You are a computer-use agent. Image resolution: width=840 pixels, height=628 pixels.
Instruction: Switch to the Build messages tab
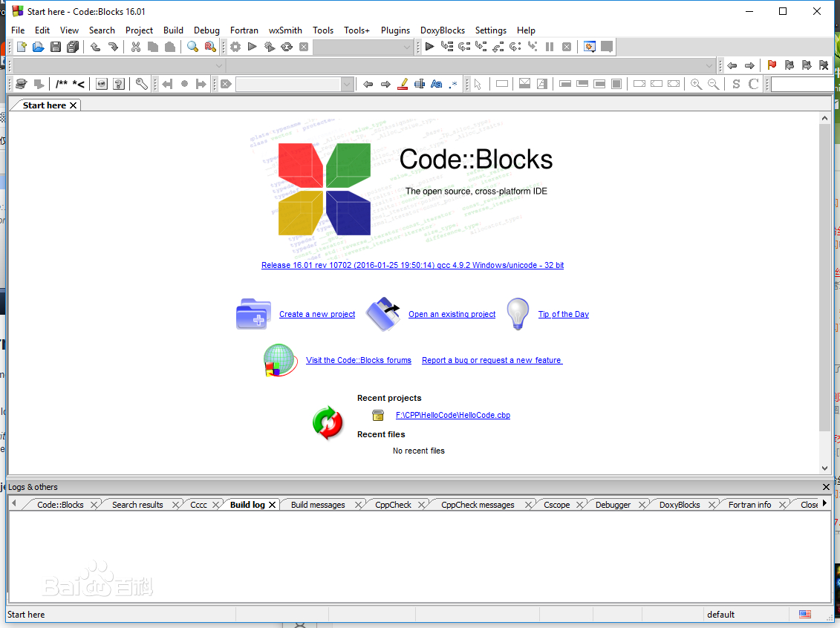tap(318, 505)
